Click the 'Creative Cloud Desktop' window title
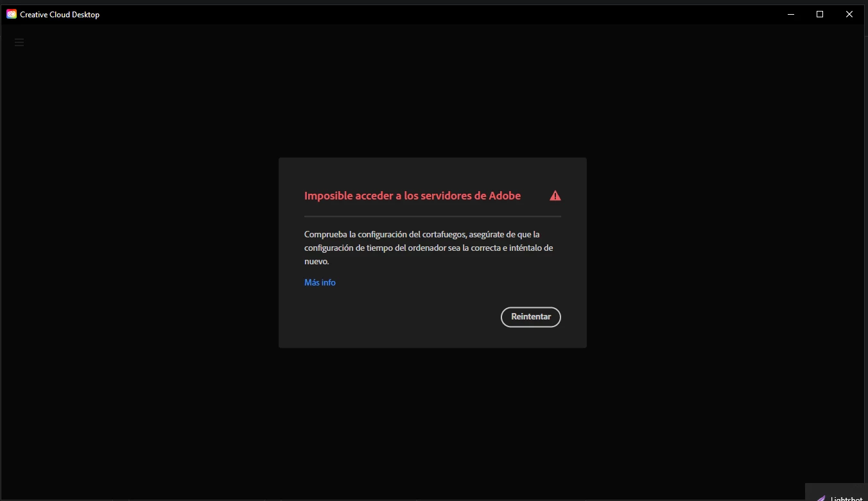This screenshot has height=501, width=868. pyautogui.click(x=60, y=14)
